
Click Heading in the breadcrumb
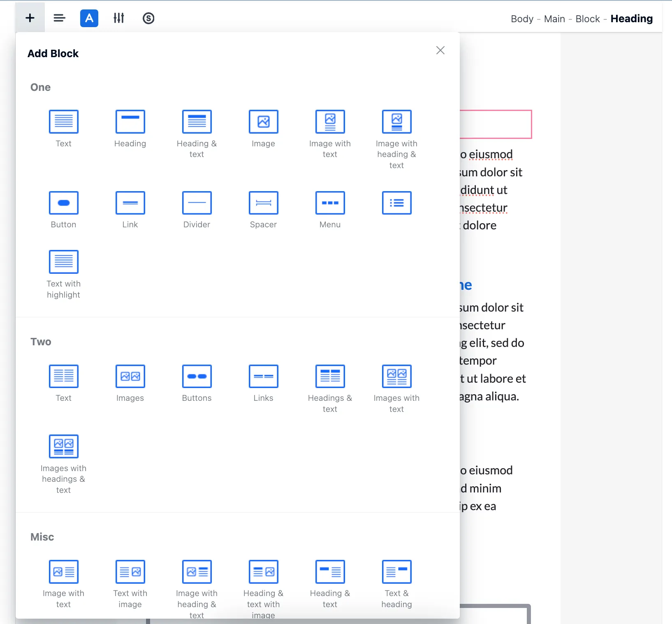coord(632,19)
